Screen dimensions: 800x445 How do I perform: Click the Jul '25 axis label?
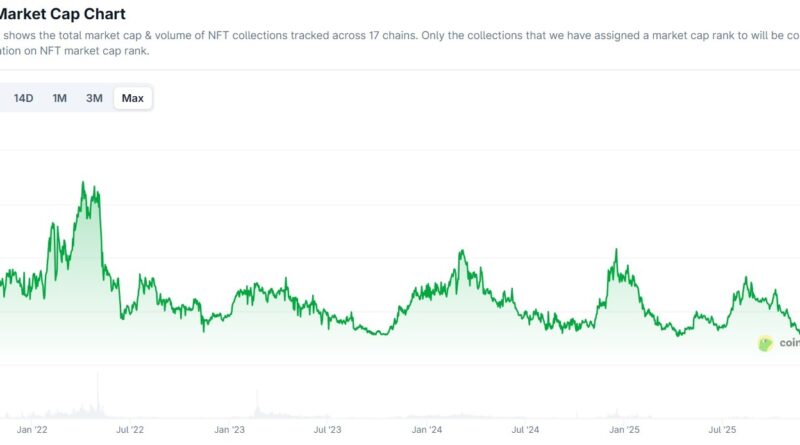723,430
